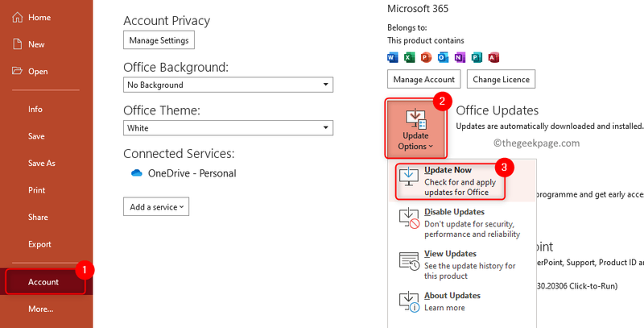Click the Change Licence button
This screenshot has width=644, height=328.
501,79
